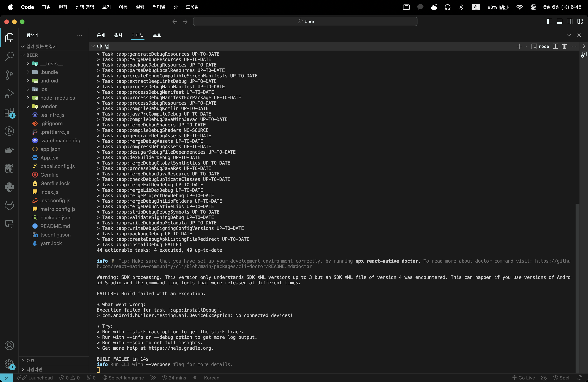Image resolution: width=588 pixels, height=382 pixels.
Task: Toggle secondary side bar visibility
Action: [570, 22]
